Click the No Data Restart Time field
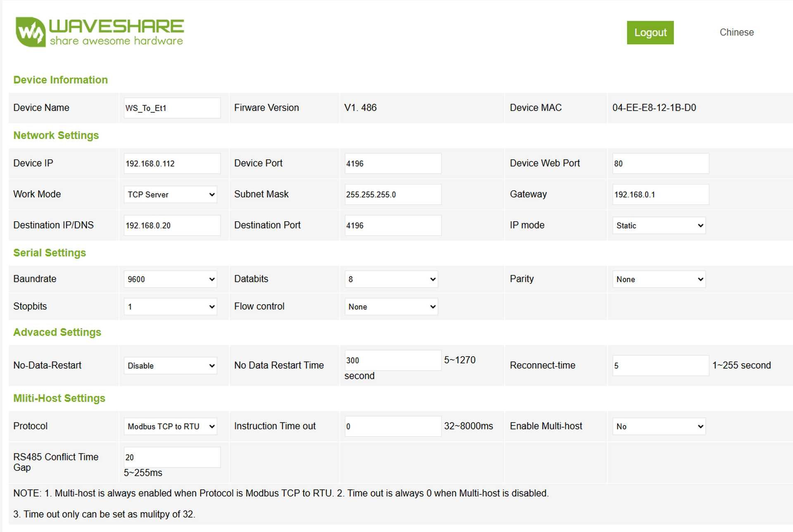Screen dimensions: 793x532 [x=393, y=360]
